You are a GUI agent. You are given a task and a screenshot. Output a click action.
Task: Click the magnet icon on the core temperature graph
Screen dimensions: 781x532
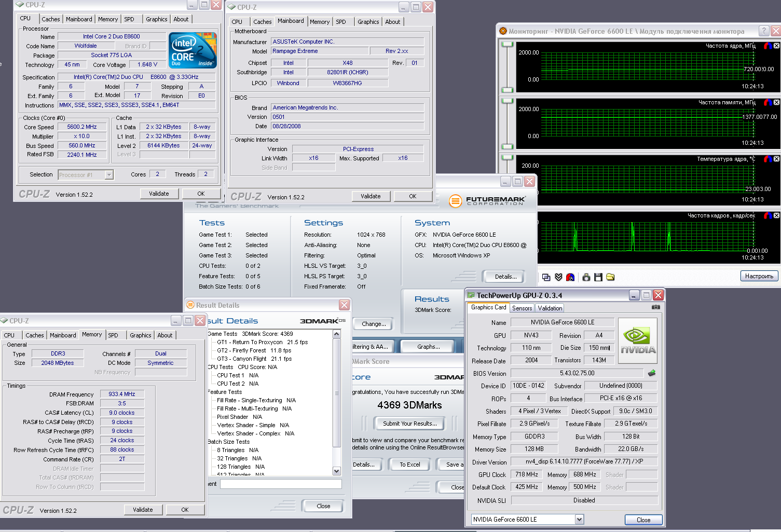pyautogui.click(x=768, y=159)
